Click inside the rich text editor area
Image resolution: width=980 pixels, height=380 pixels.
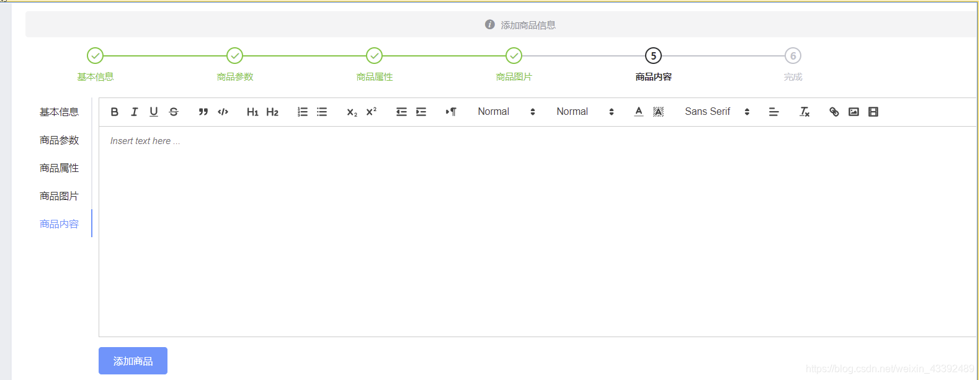[537, 232]
